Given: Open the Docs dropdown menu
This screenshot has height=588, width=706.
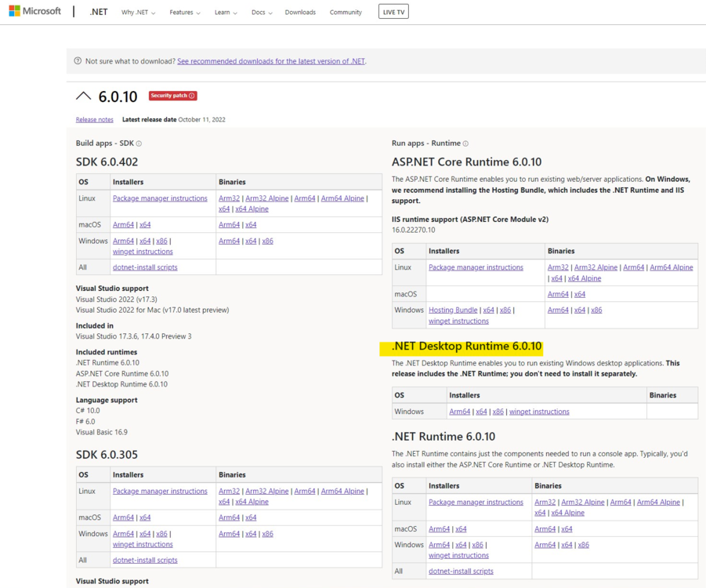Looking at the screenshot, I should (x=262, y=13).
